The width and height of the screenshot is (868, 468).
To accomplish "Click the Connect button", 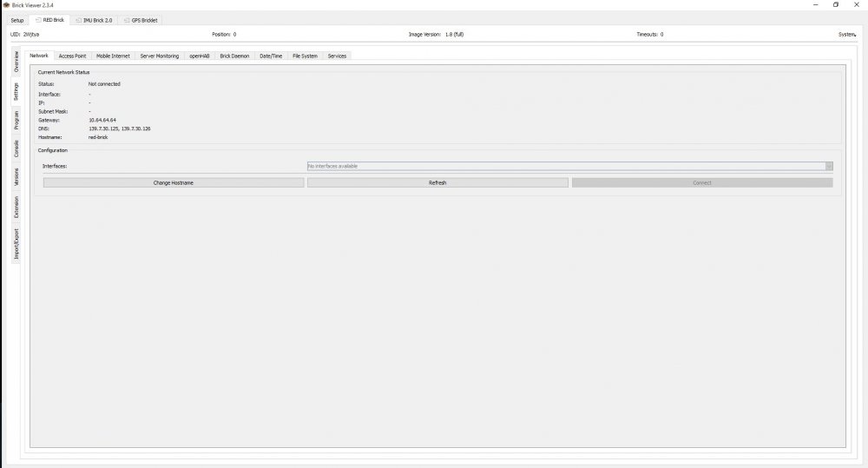I will (701, 183).
